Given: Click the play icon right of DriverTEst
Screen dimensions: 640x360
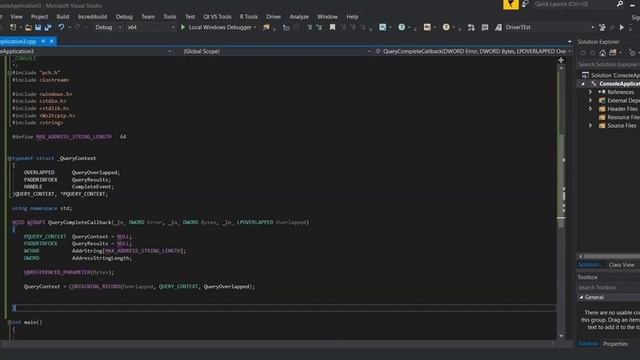Looking at the screenshot, I should tap(622, 27).
